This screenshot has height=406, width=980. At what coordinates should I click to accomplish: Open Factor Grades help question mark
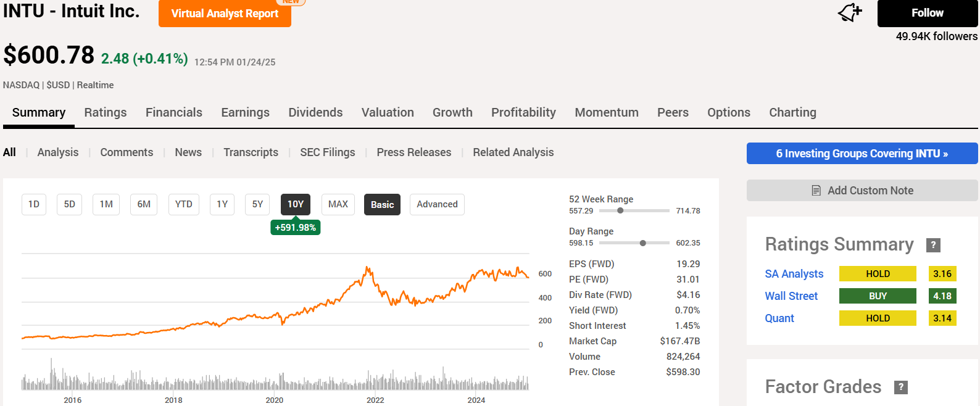coord(901,387)
